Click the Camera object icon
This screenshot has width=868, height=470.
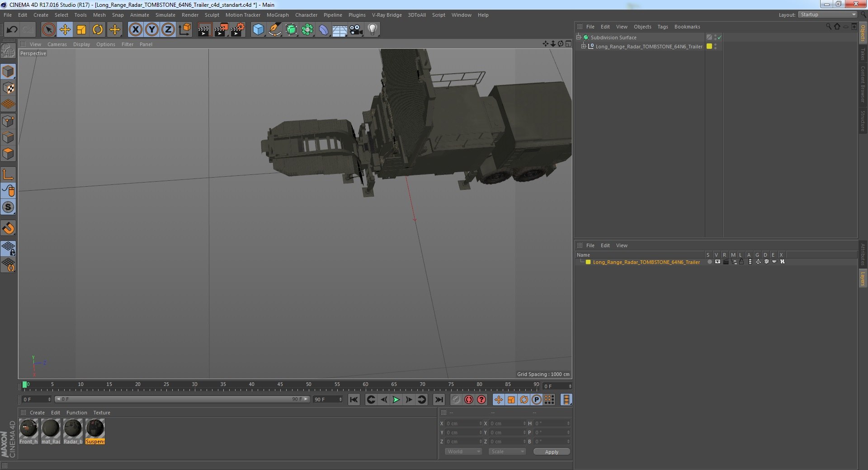click(x=356, y=30)
